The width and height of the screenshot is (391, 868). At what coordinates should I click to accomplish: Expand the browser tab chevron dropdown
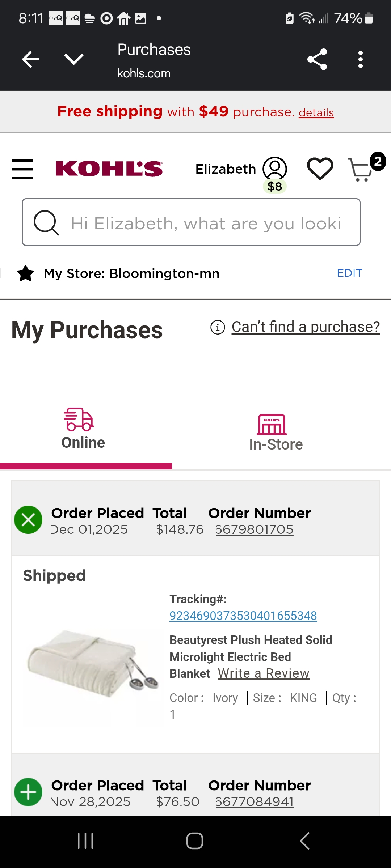(74, 59)
